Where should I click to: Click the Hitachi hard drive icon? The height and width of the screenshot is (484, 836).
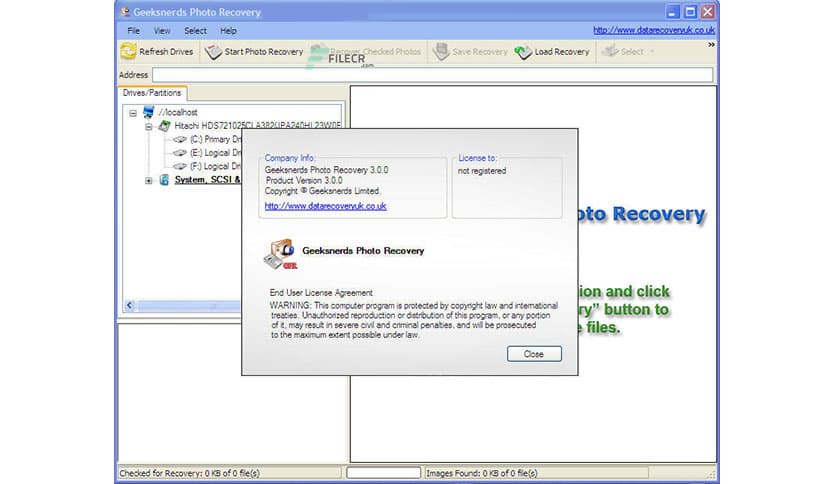[164, 126]
